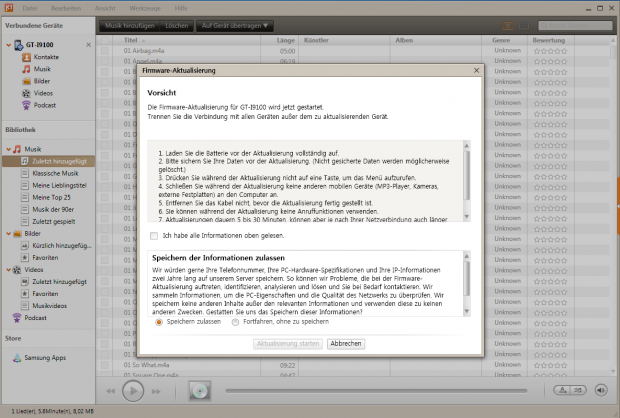The width and height of the screenshot is (620, 418).
Task: Tick 'Ich habe alle Informationen oben gelesen'
Action: tap(153, 235)
